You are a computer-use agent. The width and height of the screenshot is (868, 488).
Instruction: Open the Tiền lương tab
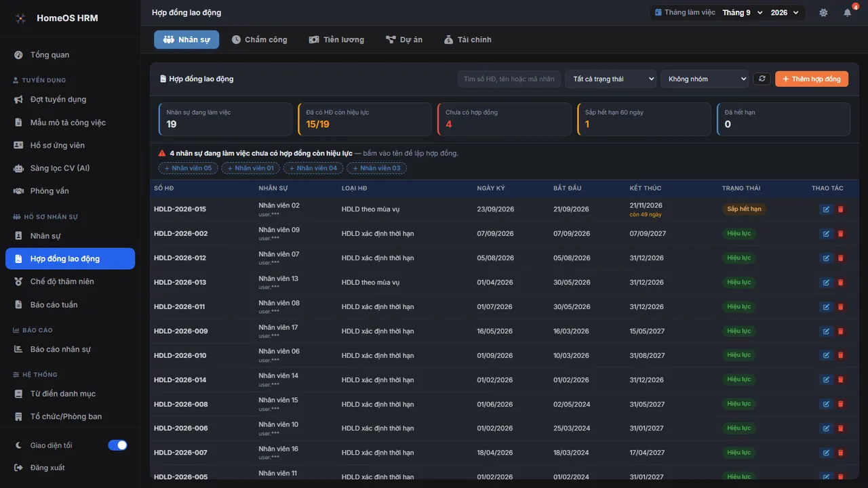pyautogui.click(x=336, y=40)
